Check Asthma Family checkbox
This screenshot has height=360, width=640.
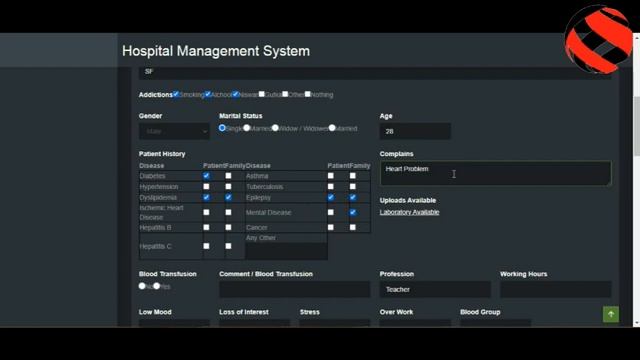coord(353,176)
